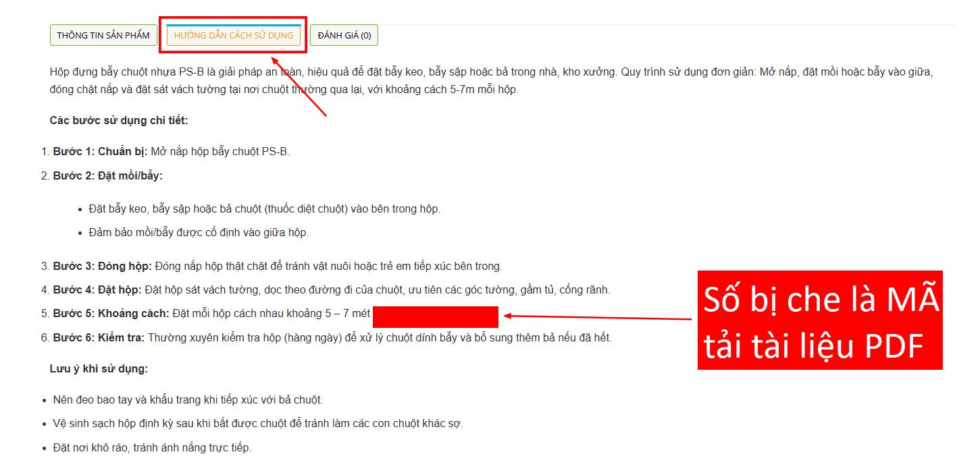Click the 'Bước 1: Chuẩn bị:' step label
The image size is (980, 473).
tap(101, 151)
